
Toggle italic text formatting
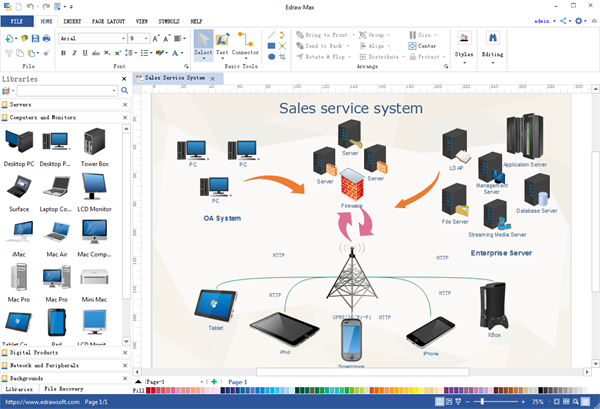click(x=75, y=54)
